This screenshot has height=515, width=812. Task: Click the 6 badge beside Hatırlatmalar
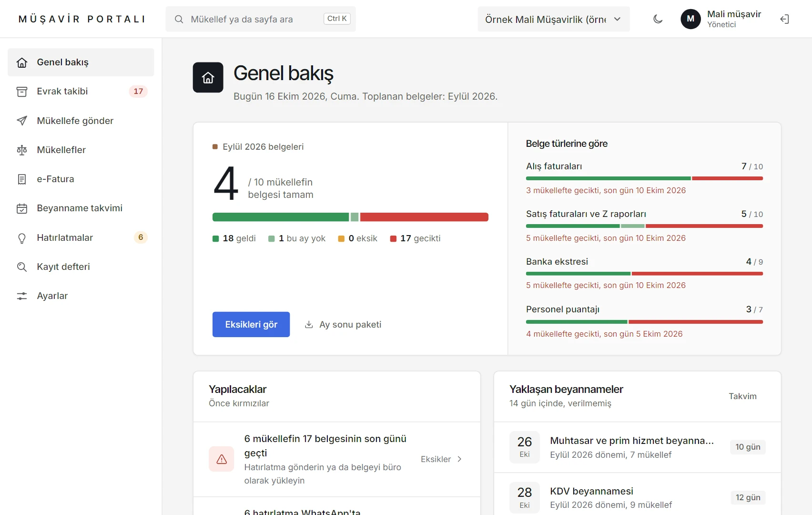141,237
